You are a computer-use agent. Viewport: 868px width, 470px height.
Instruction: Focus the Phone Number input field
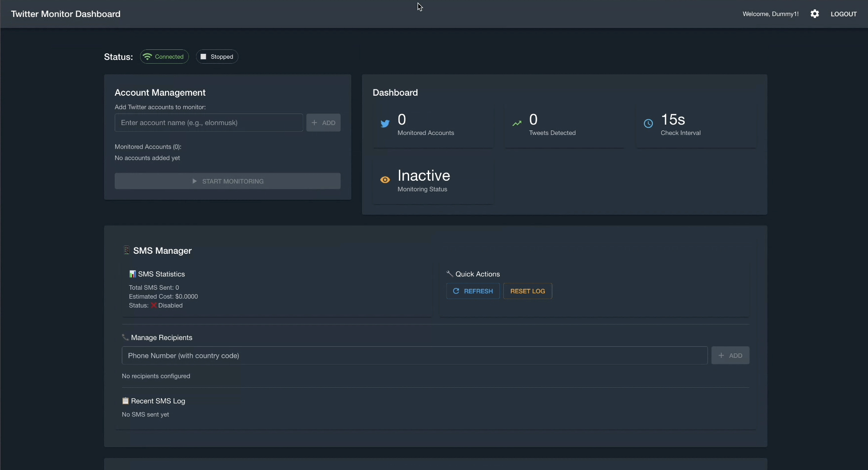[415, 356]
